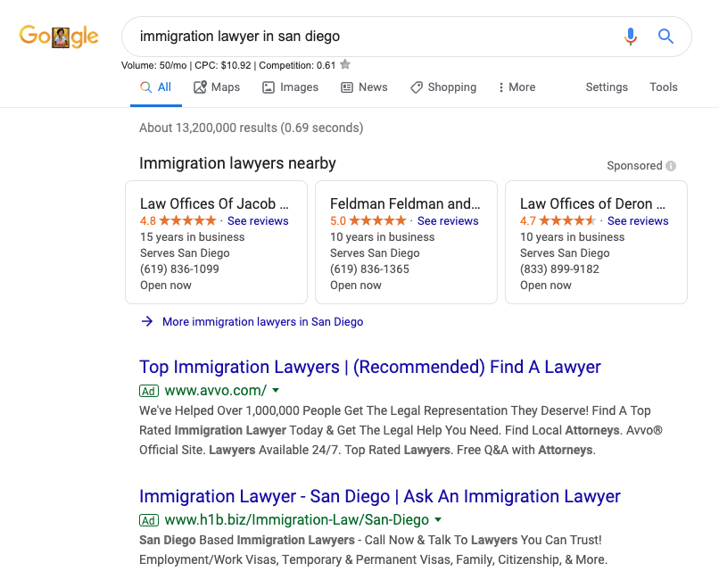Click the www.avvo.com/ URL text

pyautogui.click(x=216, y=391)
